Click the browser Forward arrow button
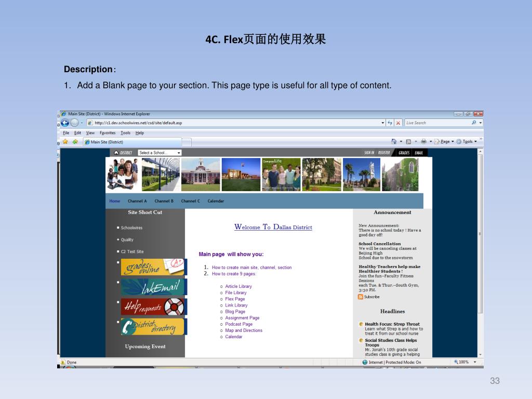The height and width of the screenshot is (399, 532). coord(74,123)
